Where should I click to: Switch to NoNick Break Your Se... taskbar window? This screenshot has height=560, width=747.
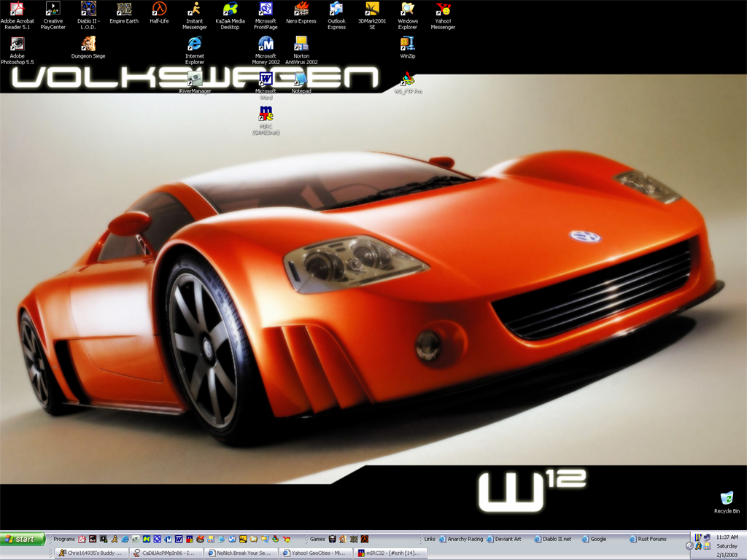(241, 553)
